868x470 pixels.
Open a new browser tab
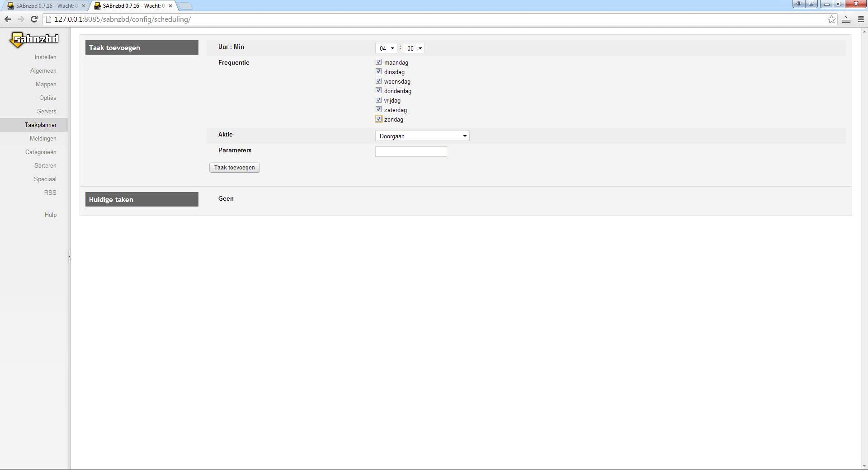click(185, 6)
